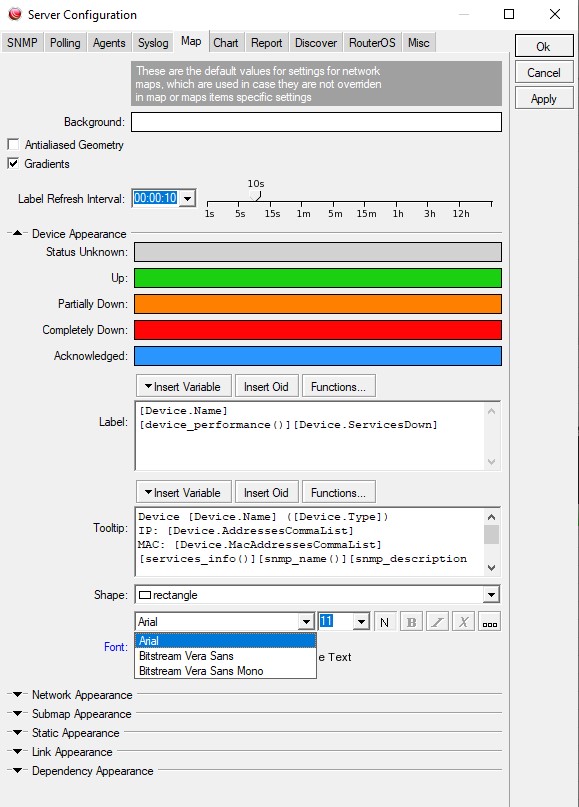
Task: Switch to the Polling tab
Action: 65,43
